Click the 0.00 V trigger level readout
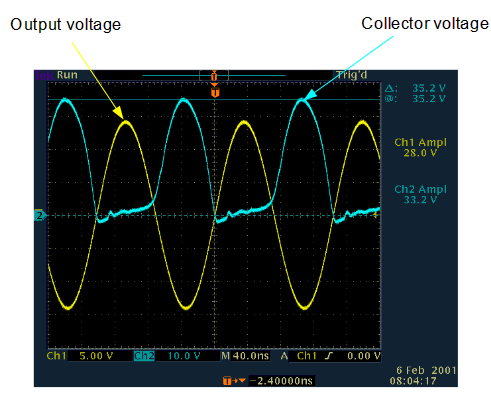The image size is (491, 396). click(364, 356)
